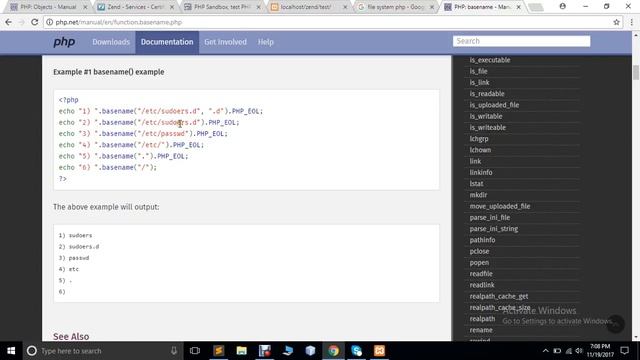Screen dimensions: 640x360
Task: Open the parse_ini_string function link
Action: click(x=493, y=229)
